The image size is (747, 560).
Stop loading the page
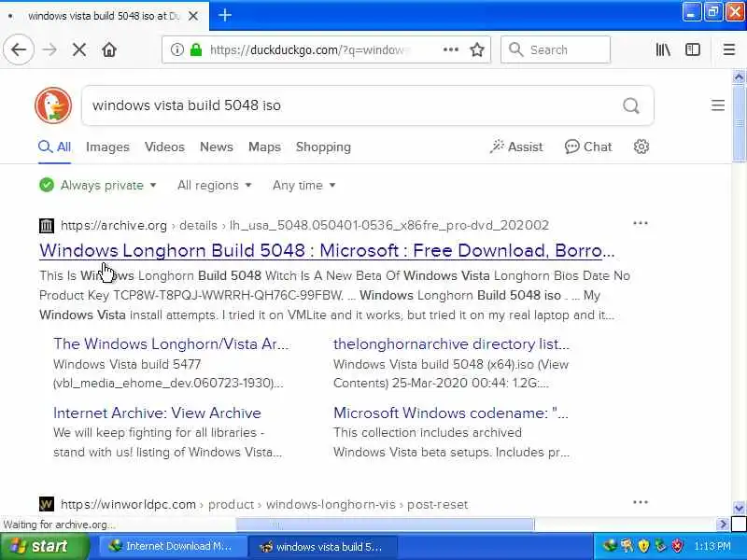[79, 49]
